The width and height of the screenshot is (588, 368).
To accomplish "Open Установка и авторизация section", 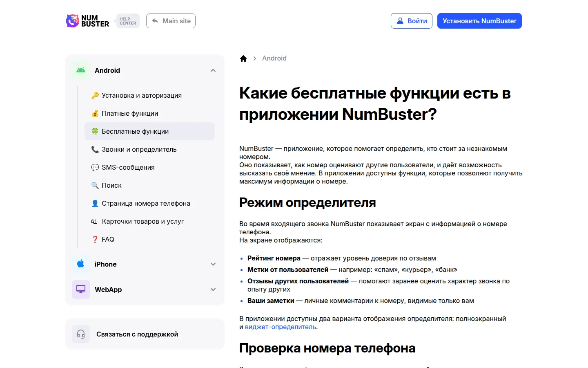I will click(x=149, y=95).
